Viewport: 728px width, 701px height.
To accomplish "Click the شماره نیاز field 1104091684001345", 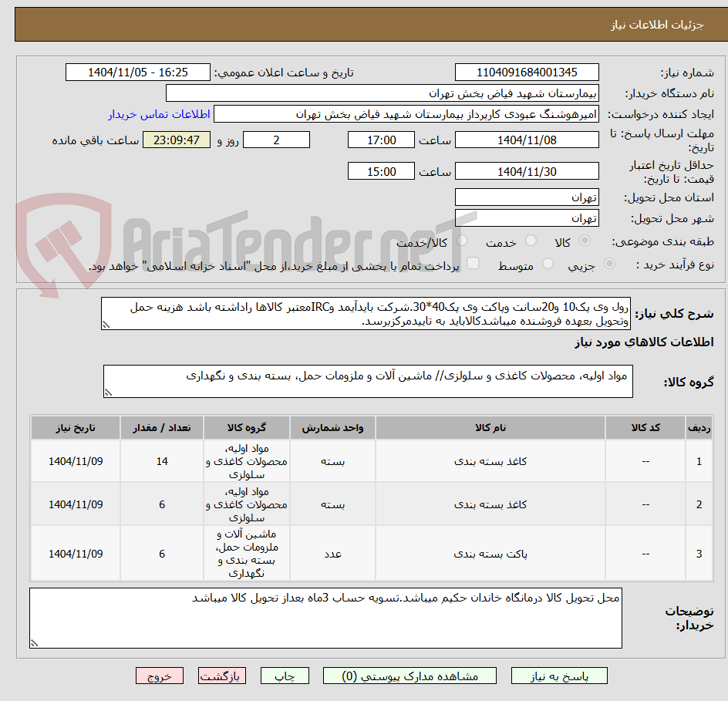I will pos(527,72).
